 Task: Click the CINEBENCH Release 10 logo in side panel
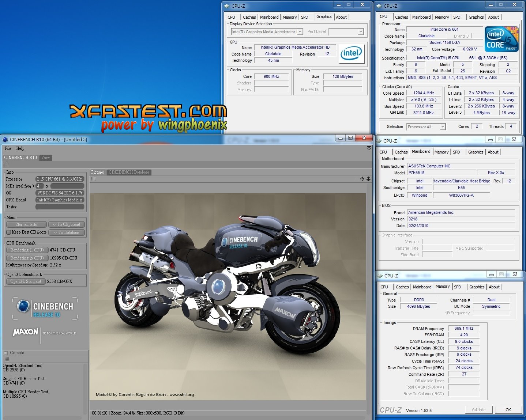pos(45,309)
